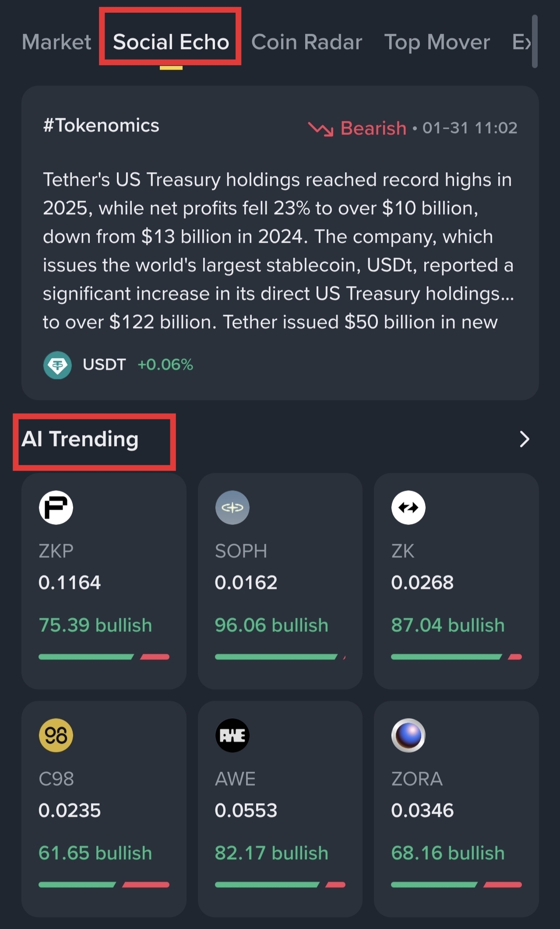Tap the USDT Tether logo icon

click(57, 365)
